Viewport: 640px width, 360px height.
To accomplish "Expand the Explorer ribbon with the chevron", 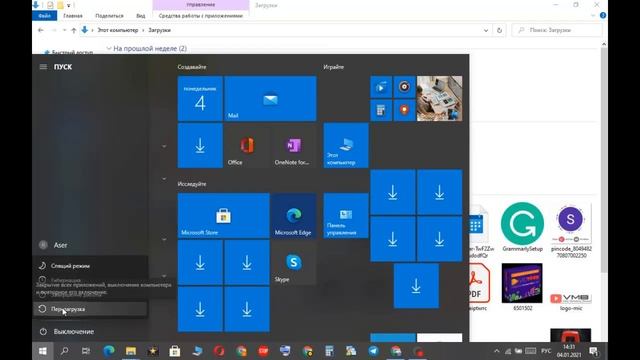I will coord(593,16).
